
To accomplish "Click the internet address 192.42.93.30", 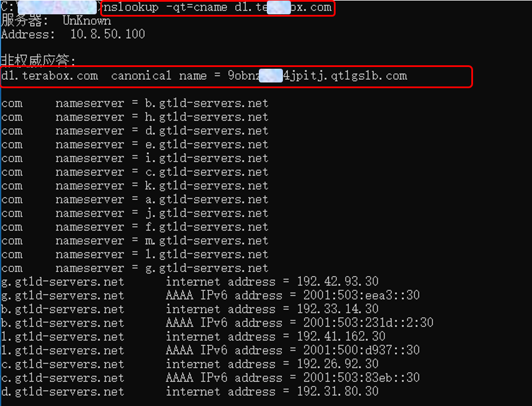I will click(x=338, y=282).
